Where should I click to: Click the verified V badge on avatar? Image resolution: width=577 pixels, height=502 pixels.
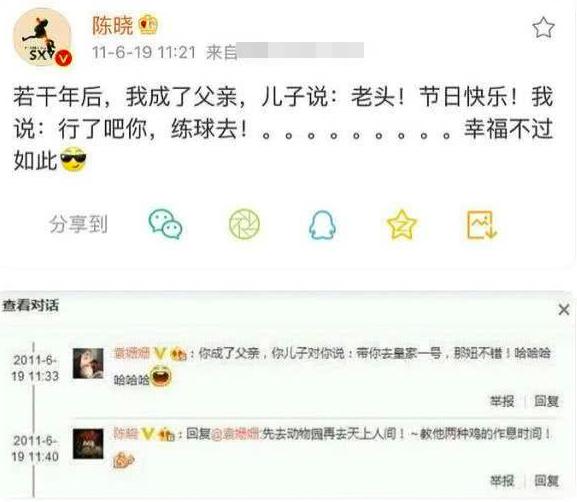(x=64, y=58)
